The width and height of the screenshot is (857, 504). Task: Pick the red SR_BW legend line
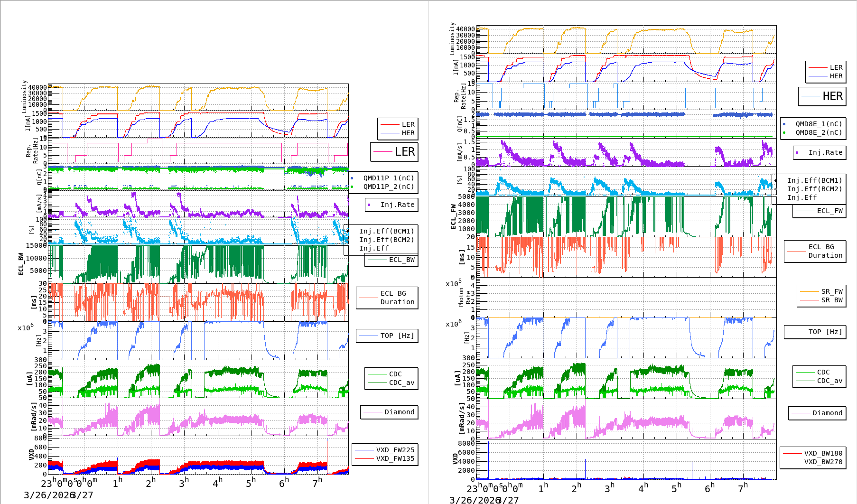tap(809, 300)
